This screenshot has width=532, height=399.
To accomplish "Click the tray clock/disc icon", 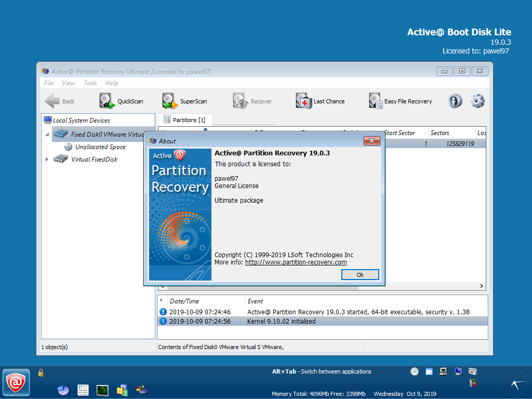I will 414,371.
